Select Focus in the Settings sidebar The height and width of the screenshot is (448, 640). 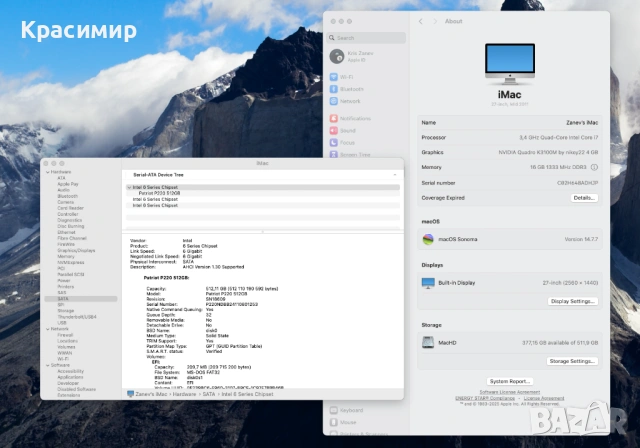(x=342, y=142)
